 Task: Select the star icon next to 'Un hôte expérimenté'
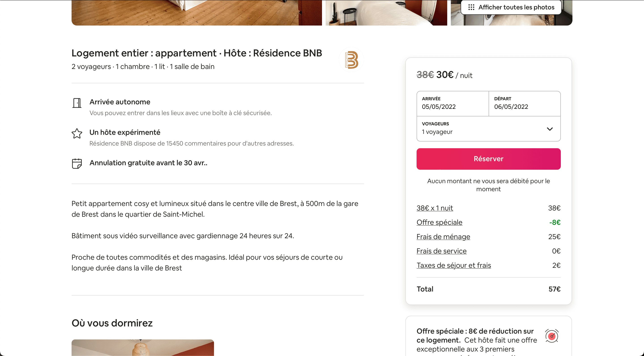coord(77,134)
